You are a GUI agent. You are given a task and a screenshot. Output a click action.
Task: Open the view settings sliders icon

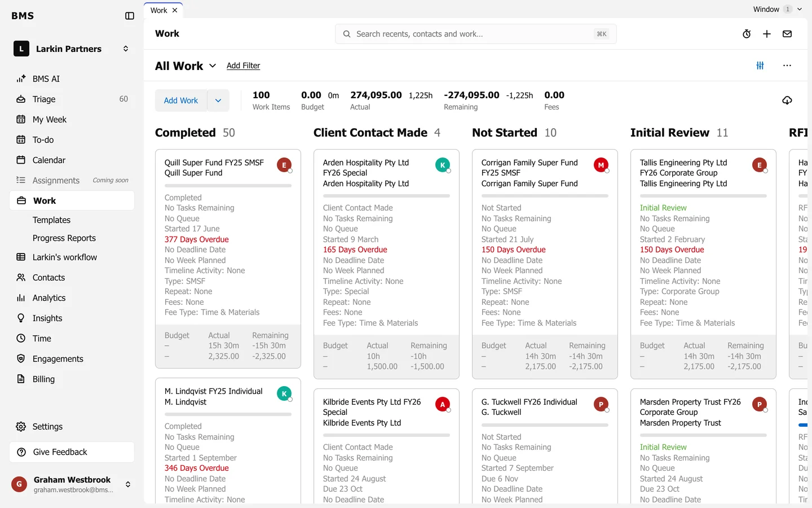point(760,65)
